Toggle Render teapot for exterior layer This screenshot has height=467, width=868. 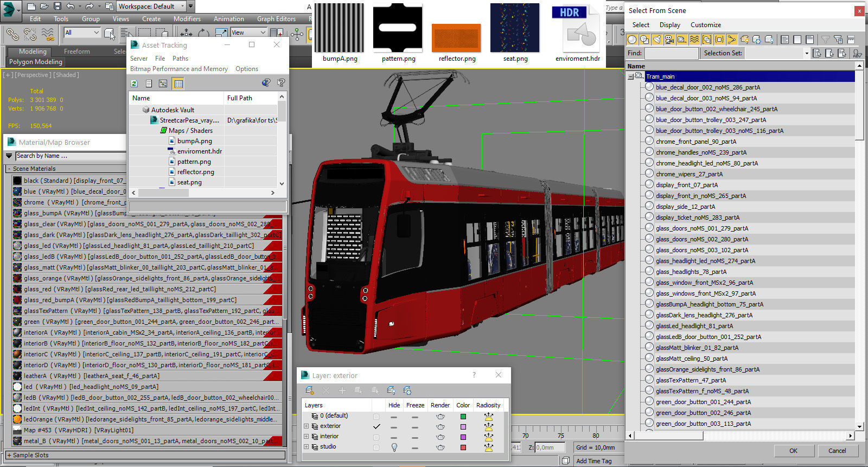[x=440, y=426]
